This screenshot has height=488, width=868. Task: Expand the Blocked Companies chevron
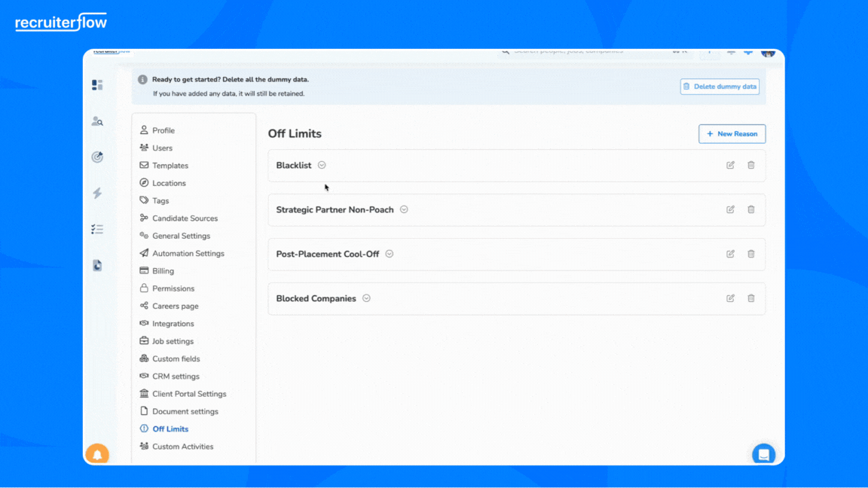click(x=366, y=298)
